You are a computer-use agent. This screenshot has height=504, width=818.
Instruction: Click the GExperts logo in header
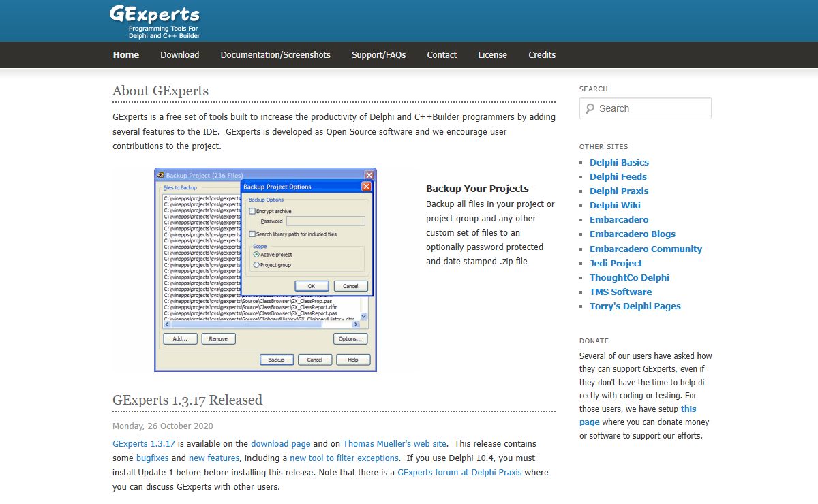155,22
